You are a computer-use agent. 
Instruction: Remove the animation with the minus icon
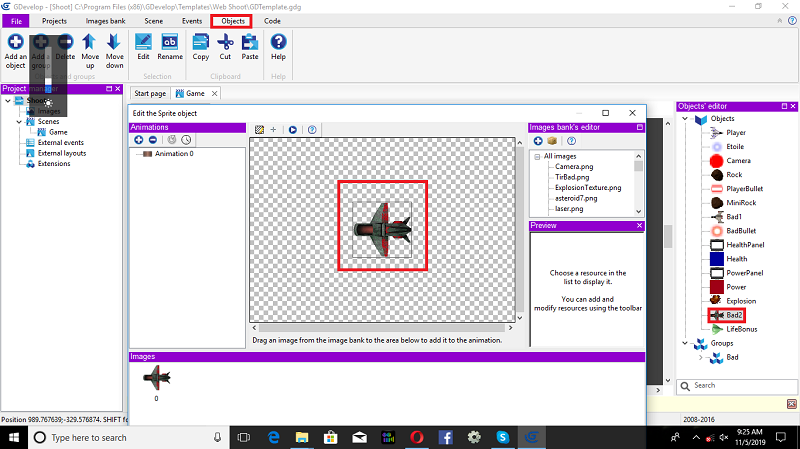[153, 140]
